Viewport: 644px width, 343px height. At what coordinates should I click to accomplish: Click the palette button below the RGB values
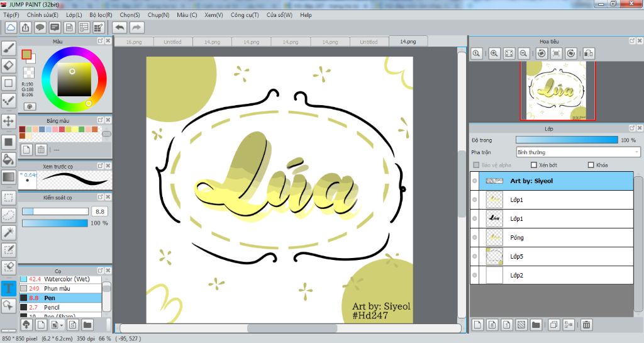[x=30, y=106]
